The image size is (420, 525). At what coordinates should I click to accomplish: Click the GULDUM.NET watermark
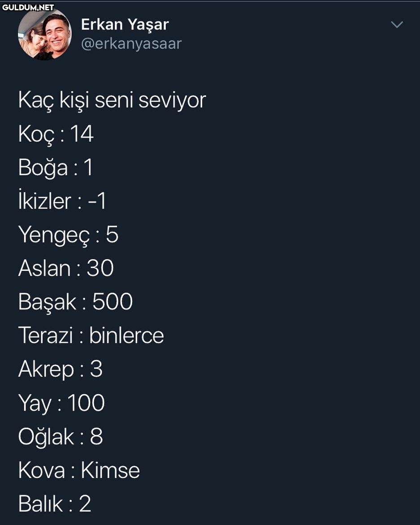tap(28, 7)
